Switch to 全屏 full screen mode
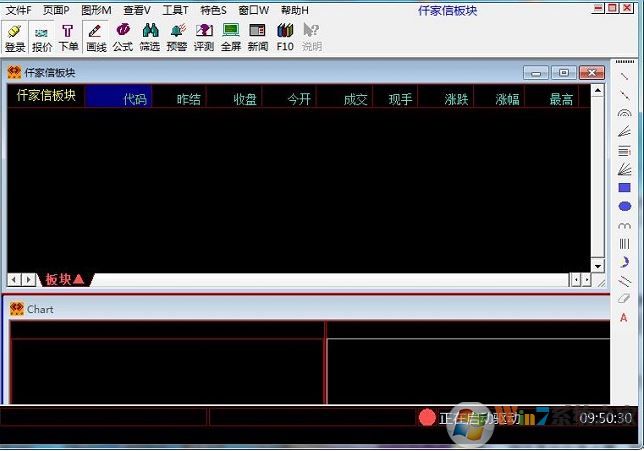644x451 pixels. [x=231, y=37]
